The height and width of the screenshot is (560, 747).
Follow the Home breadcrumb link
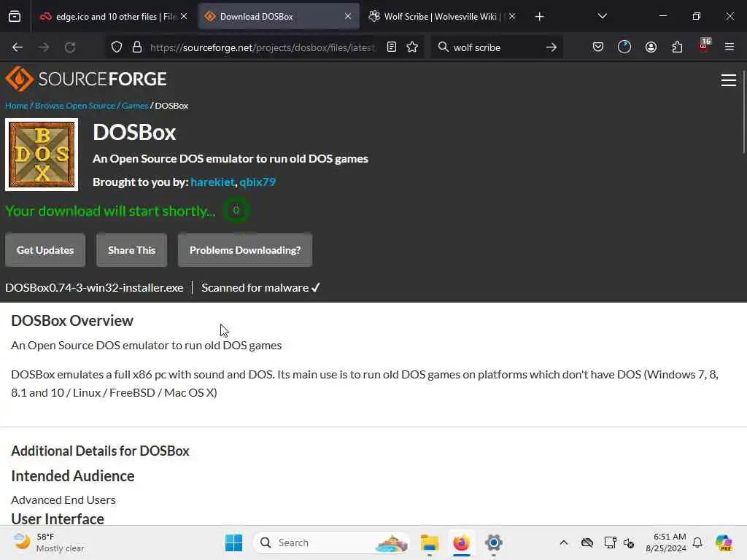click(x=17, y=106)
